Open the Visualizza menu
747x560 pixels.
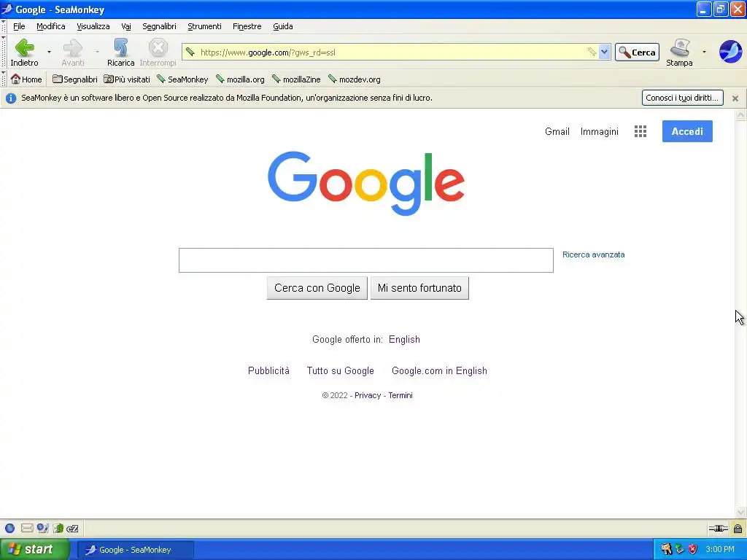pos(93,26)
